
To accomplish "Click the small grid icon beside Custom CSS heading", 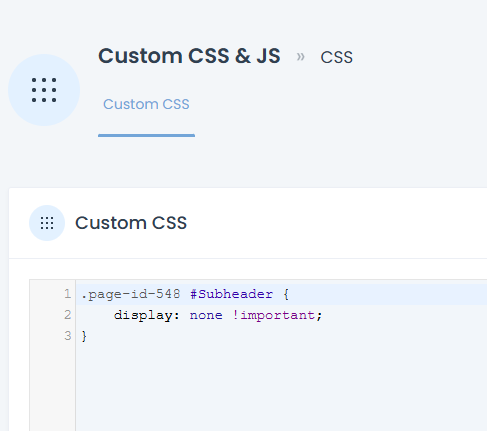I will (x=47, y=223).
